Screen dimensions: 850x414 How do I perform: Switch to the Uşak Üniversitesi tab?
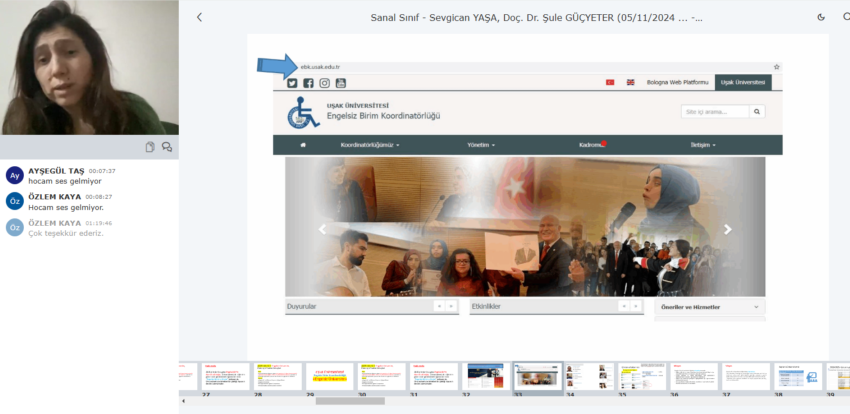pos(743,82)
